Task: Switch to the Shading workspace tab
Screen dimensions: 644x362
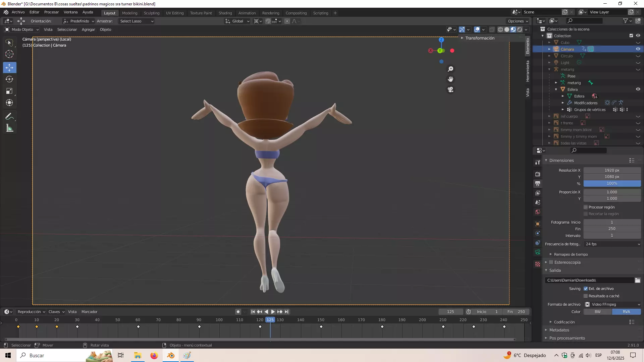Action: tap(225, 13)
